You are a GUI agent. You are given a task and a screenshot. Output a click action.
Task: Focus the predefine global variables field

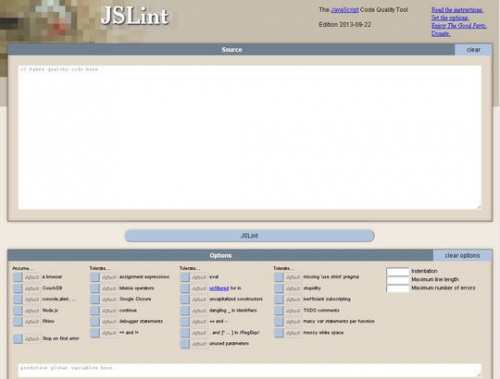250,370
